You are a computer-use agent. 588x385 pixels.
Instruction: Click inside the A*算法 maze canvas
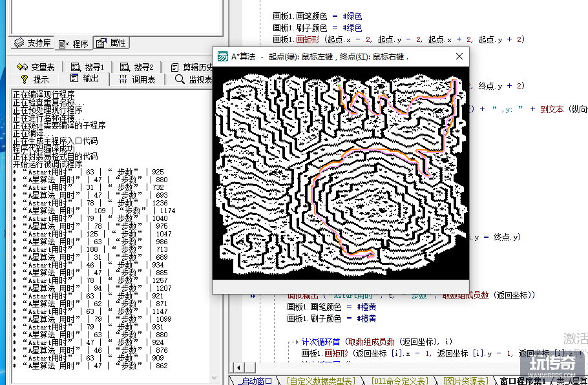pyautogui.click(x=341, y=173)
